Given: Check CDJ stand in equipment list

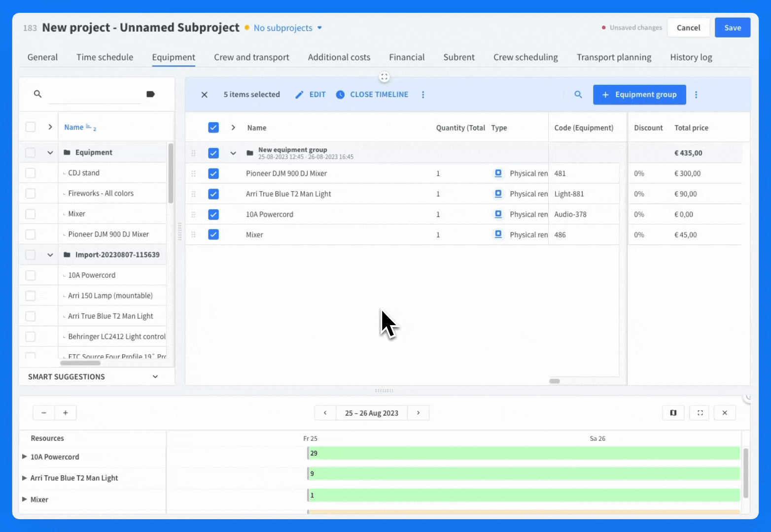Looking at the screenshot, I should pos(31,173).
